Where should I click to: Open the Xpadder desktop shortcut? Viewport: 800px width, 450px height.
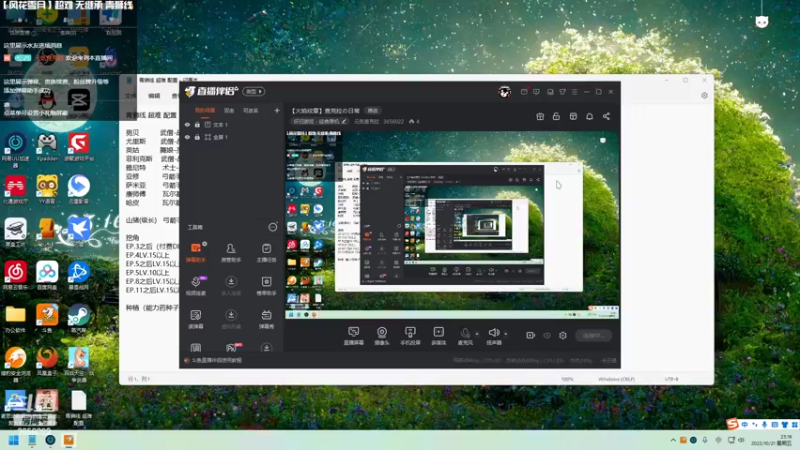(47, 146)
